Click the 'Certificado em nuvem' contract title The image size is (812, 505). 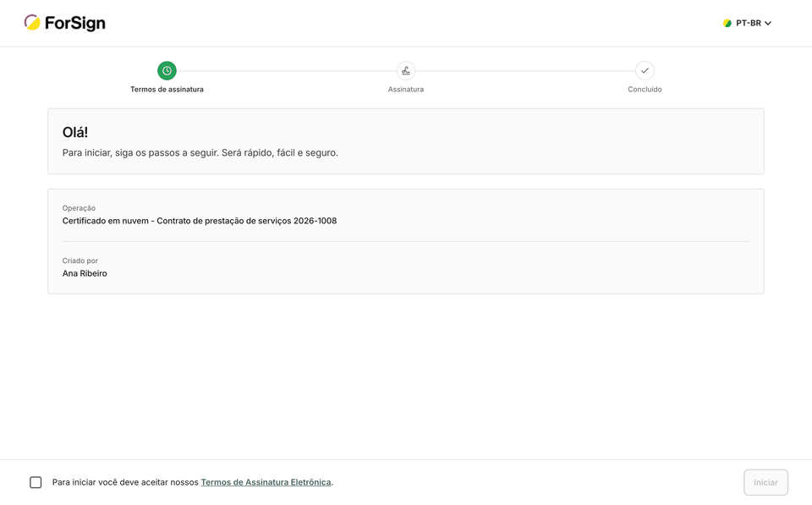coord(200,221)
